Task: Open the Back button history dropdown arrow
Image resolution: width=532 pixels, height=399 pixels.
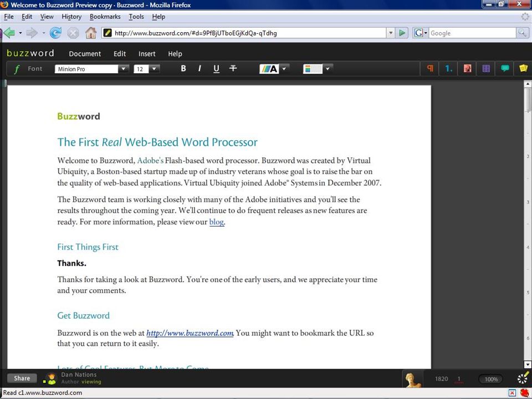Action: [21, 33]
